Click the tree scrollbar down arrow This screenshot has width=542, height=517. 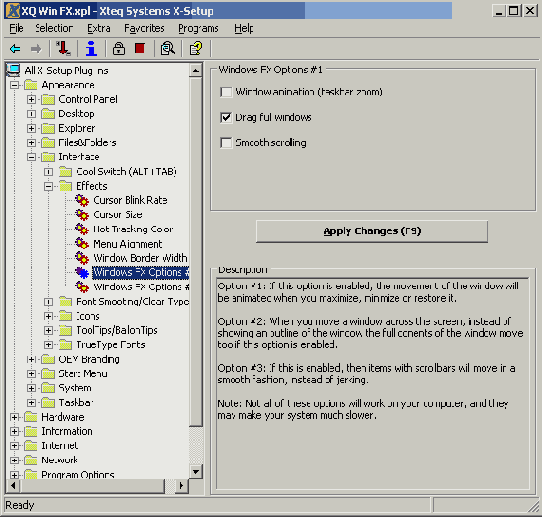[196, 471]
